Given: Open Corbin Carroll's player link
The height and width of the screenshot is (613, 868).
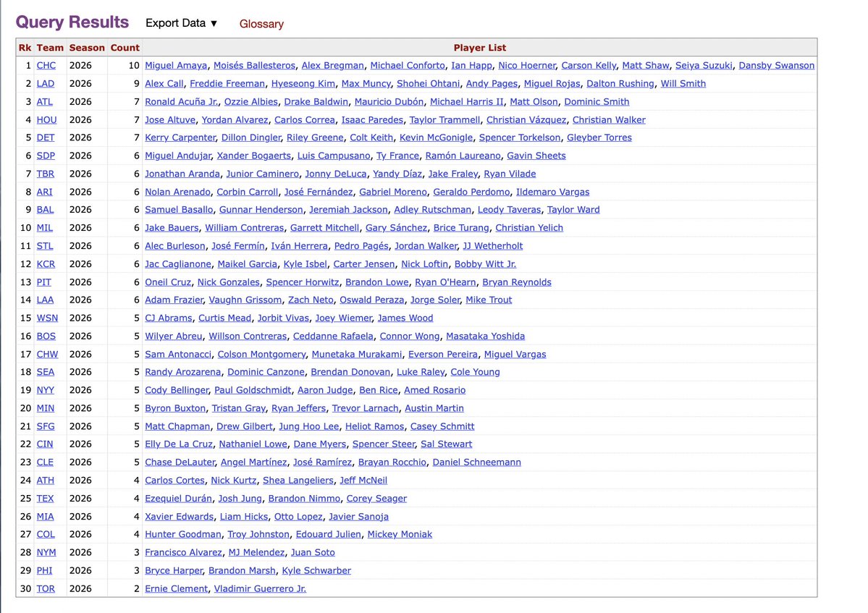Looking at the screenshot, I should 247,192.
